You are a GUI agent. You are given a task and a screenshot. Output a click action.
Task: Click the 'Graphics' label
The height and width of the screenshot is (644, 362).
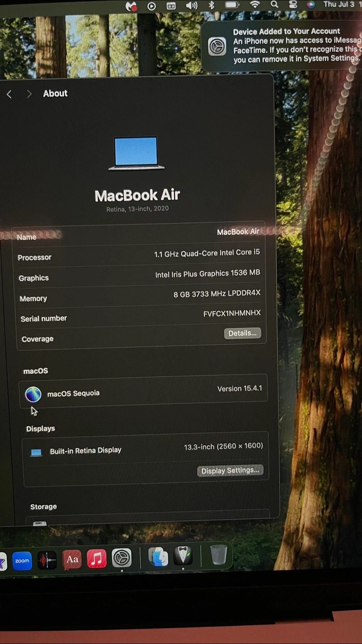point(34,278)
